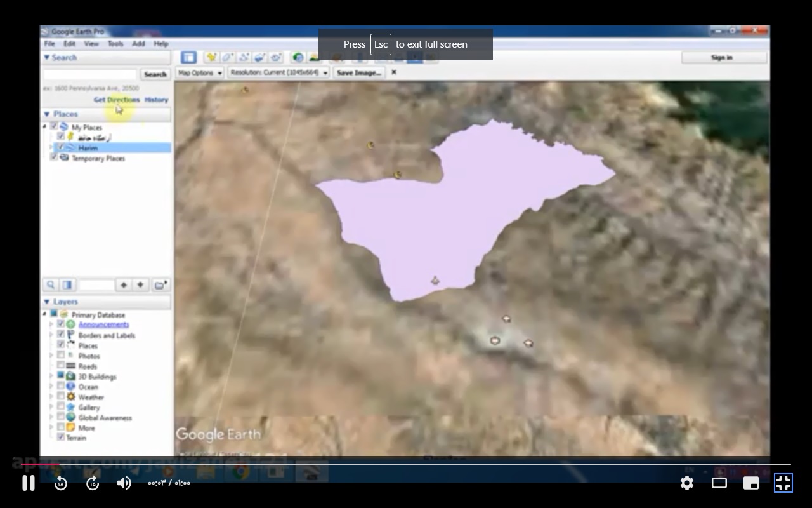
Task: Enable the Roads layer checkbox
Action: tap(61, 366)
